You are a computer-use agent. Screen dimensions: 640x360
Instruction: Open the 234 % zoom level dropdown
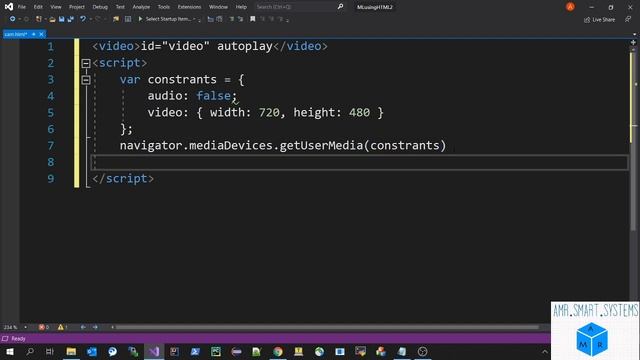(15, 327)
